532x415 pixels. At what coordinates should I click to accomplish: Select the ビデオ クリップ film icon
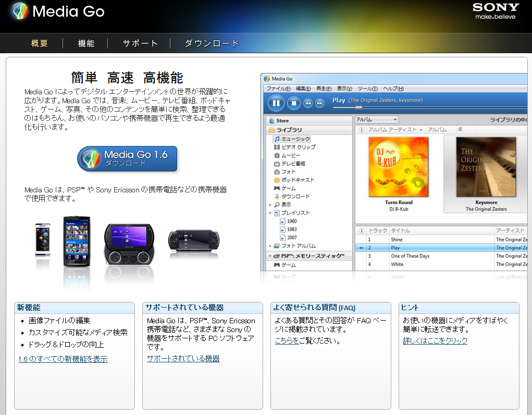tap(277, 147)
